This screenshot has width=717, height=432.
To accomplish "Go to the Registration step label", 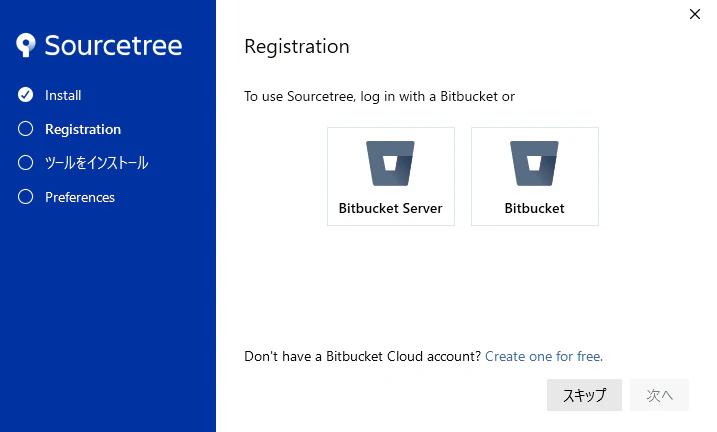I will click(x=83, y=129).
